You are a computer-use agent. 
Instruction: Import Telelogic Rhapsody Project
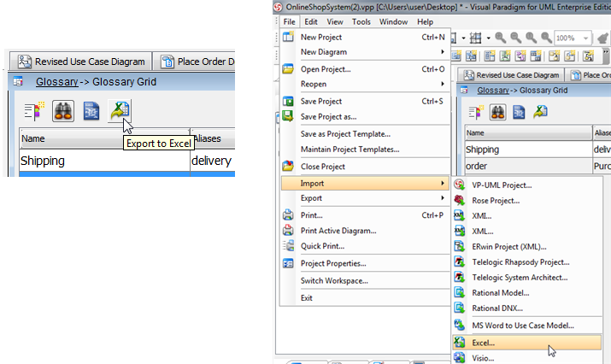coord(527,262)
